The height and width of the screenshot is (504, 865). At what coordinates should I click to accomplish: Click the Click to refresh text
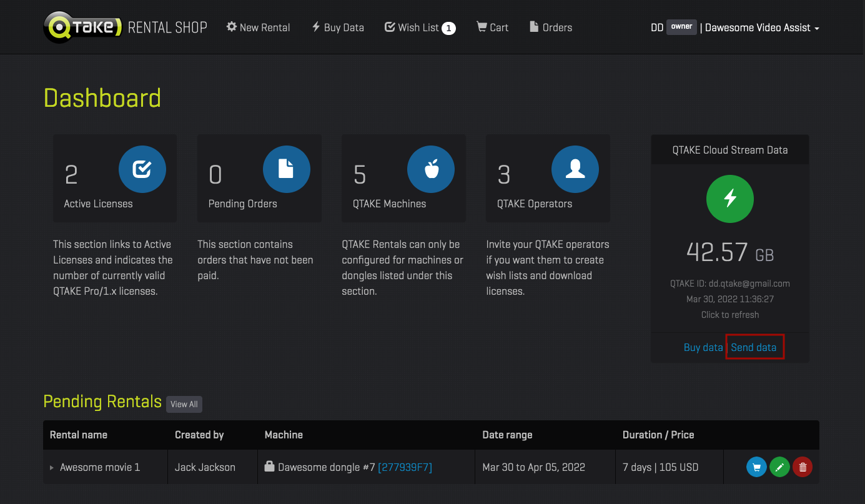(x=730, y=315)
